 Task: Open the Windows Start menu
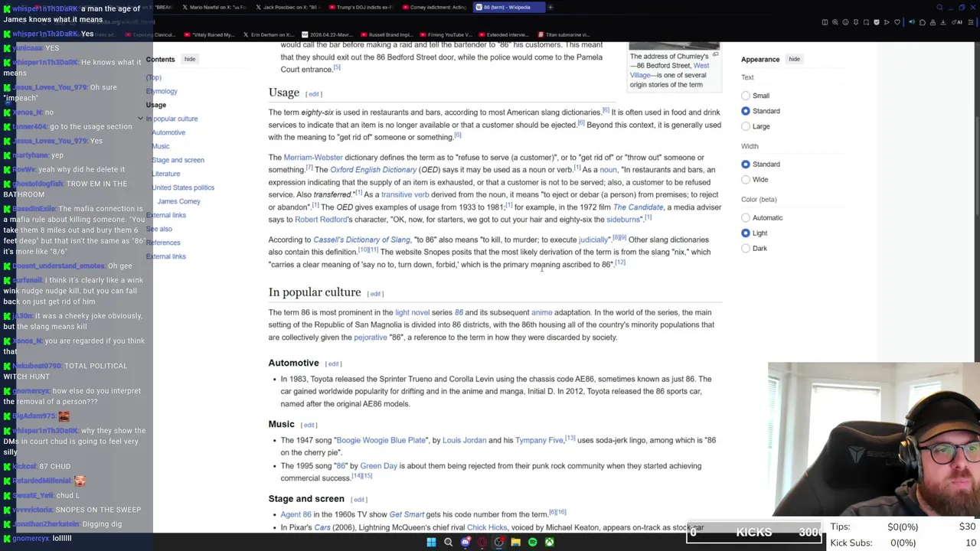[431, 542]
